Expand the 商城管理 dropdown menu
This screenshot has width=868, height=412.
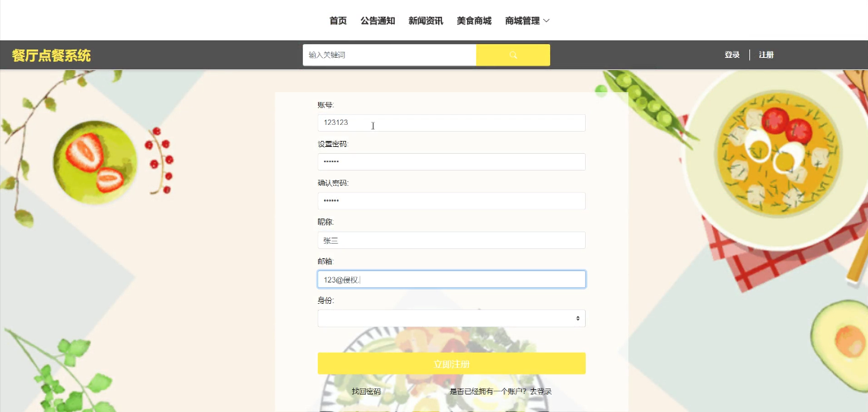pyautogui.click(x=527, y=21)
